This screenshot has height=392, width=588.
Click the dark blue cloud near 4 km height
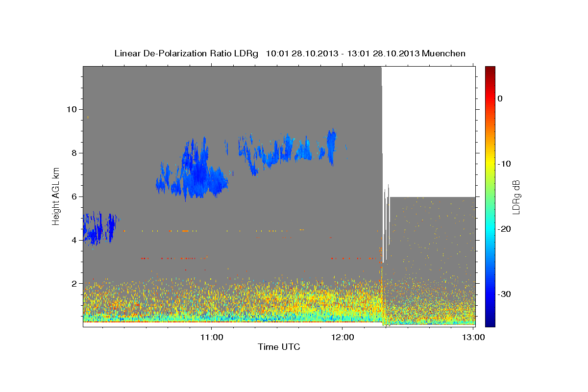click(100, 228)
